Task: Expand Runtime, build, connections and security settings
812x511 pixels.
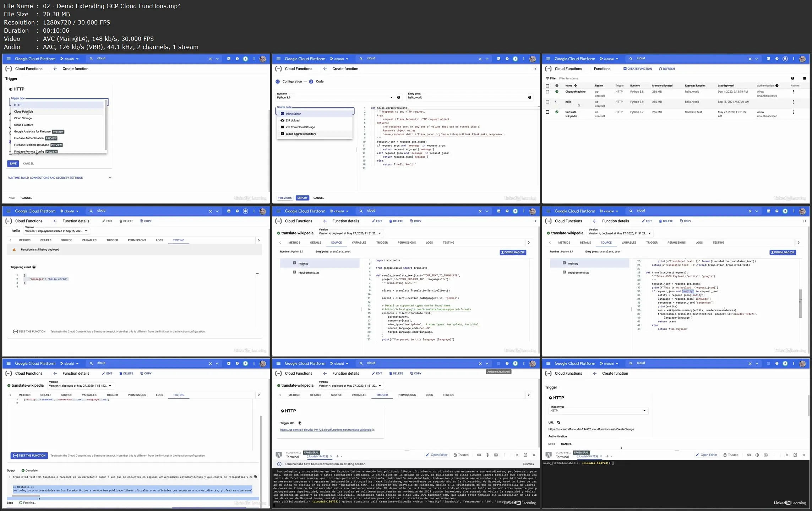Action: [x=60, y=178]
